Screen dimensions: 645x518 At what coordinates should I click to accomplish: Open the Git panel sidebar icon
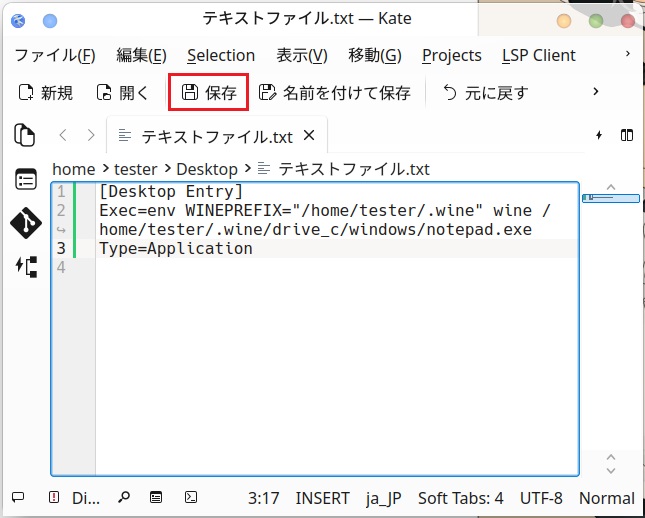click(x=25, y=223)
